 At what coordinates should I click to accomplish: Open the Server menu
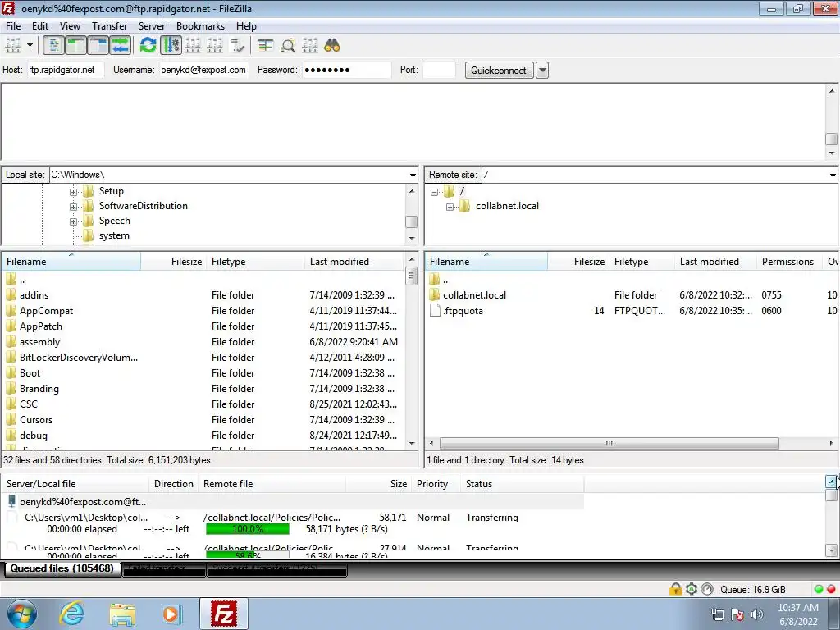152,26
